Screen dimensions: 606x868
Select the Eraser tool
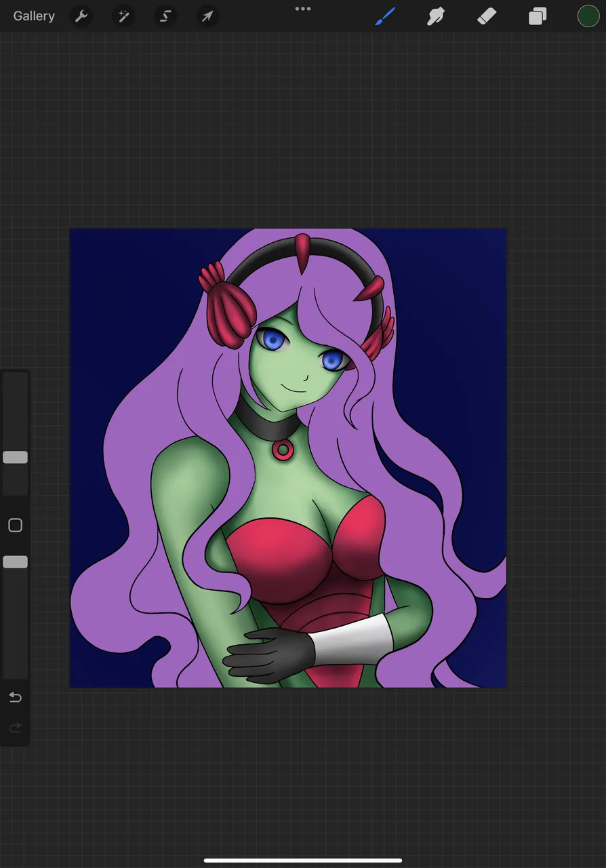pyautogui.click(x=487, y=16)
